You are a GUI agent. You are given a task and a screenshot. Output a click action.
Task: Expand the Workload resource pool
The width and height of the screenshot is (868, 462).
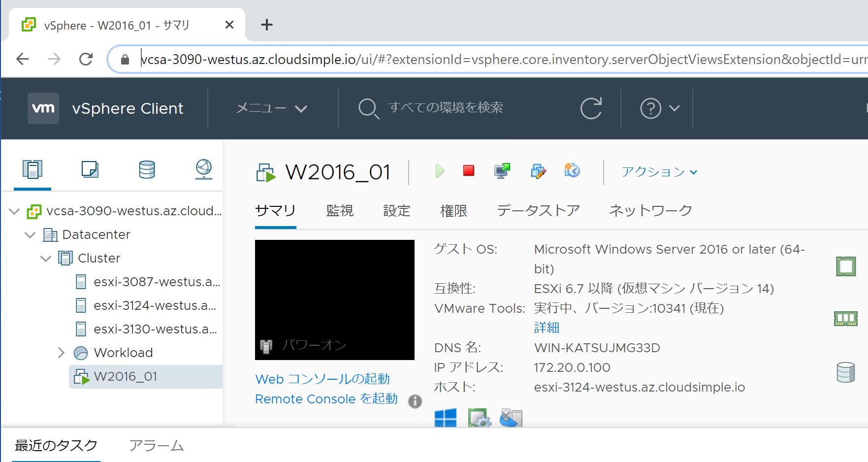[61, 353]
